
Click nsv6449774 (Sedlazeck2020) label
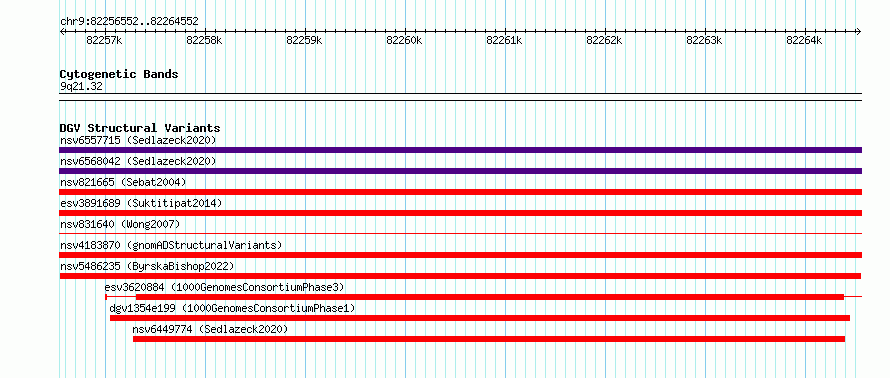pos(210,329)
